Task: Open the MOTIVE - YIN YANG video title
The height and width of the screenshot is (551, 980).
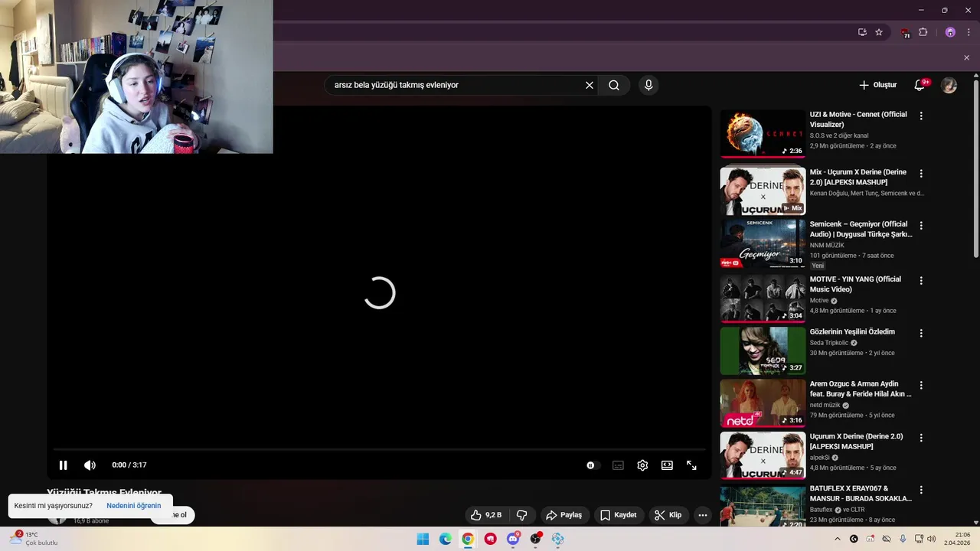Action: (855, 284)
